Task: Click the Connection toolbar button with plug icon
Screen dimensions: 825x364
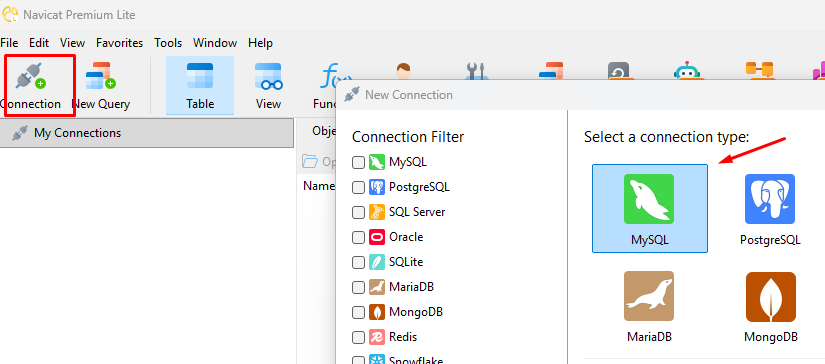Action: coord(31,86)
